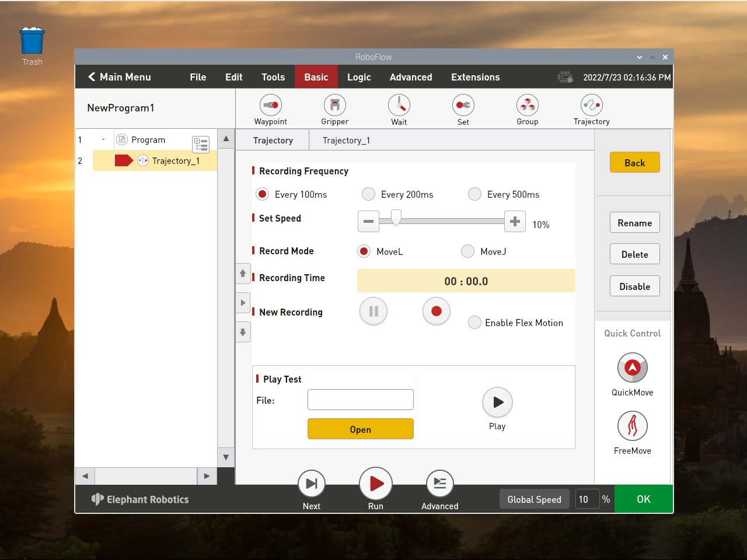The image size is (747, 560).
Task: Click the yellow Open file button
Action: [x=360, y=429]
